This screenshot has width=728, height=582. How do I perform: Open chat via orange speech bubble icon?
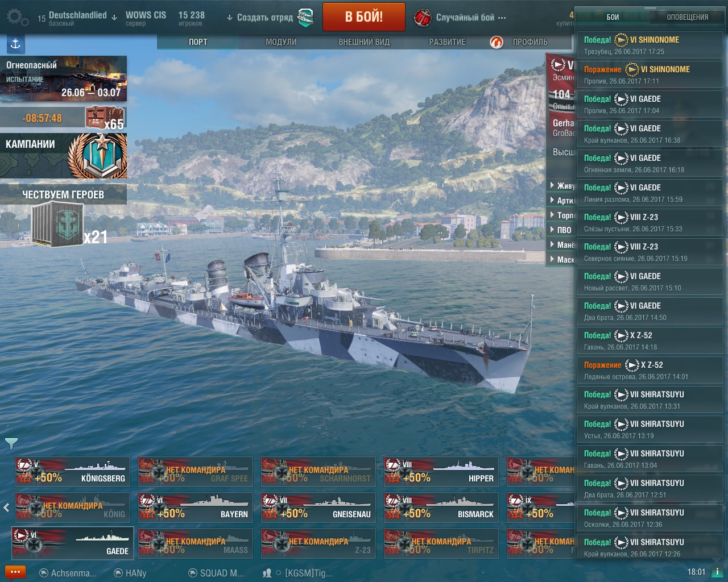15,572
